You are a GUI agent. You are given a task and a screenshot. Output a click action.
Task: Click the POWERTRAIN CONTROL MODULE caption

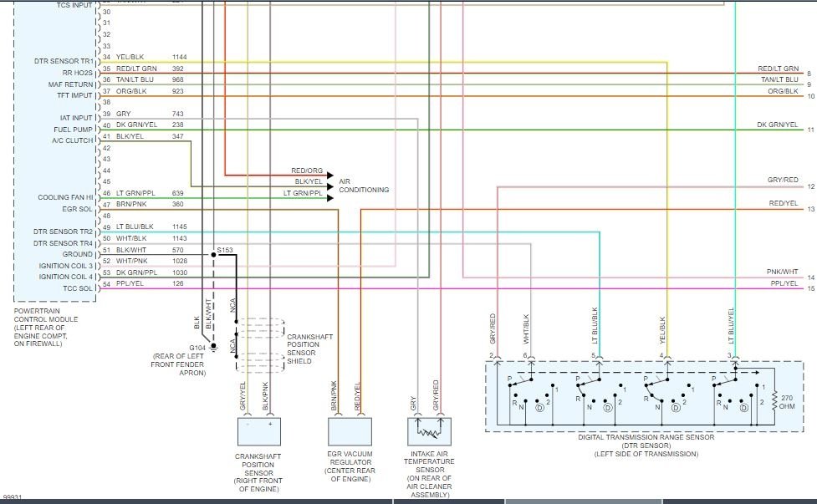coord(46,315)
